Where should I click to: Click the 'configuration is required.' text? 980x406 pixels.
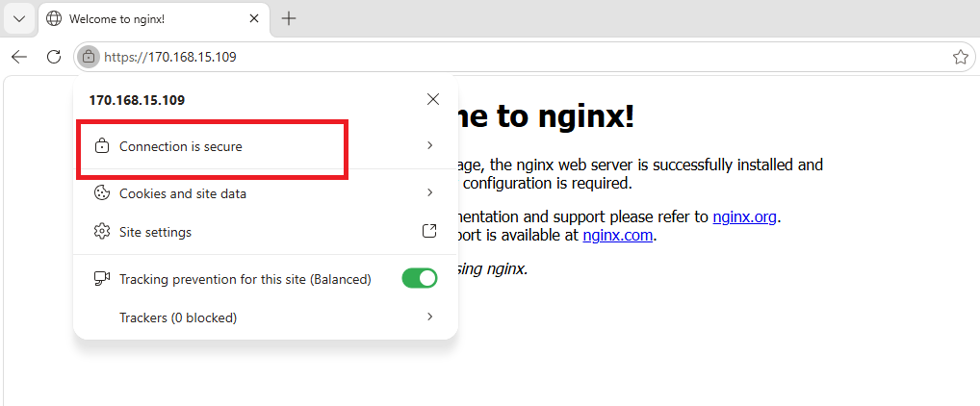coord(547,184)
